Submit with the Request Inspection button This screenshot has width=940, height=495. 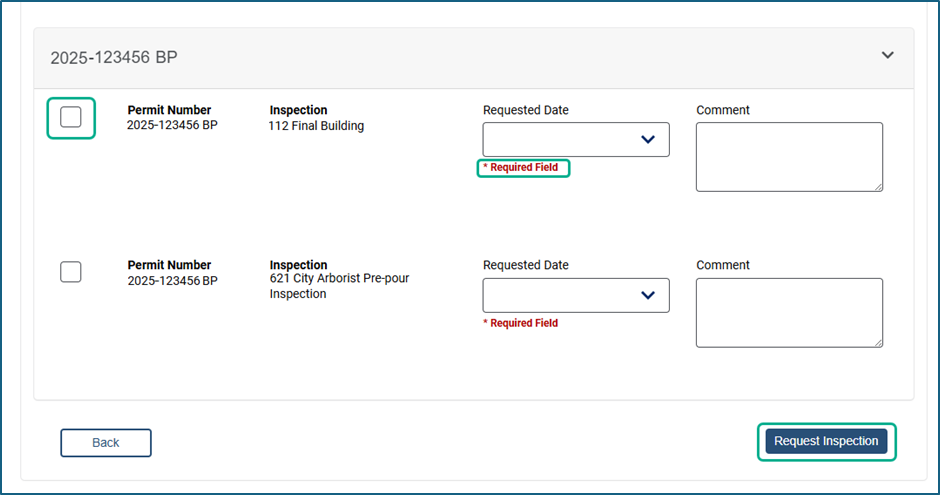click(826, 441)
